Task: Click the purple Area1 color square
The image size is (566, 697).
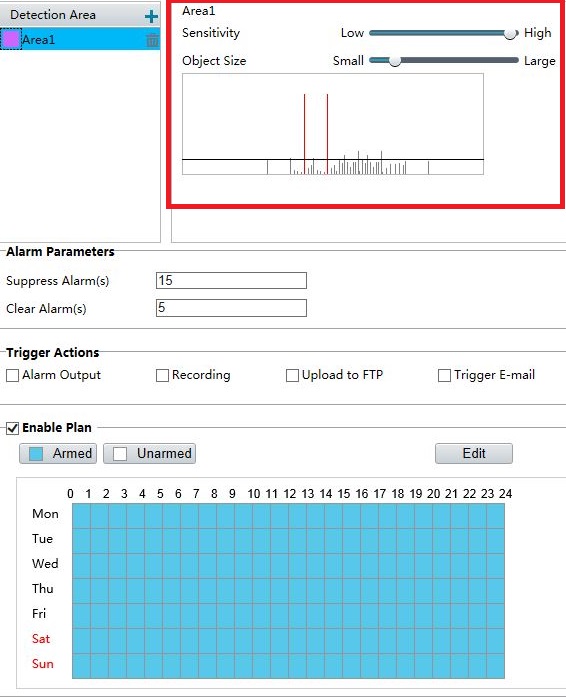Action: (x=11, y=39)
